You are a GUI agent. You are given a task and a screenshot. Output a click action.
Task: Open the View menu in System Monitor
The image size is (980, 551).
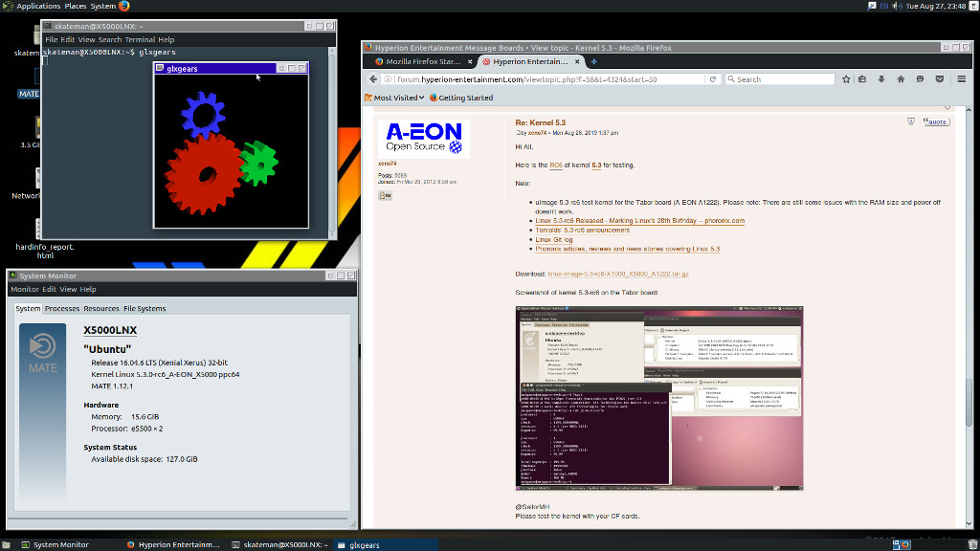pyautogui.click(x=68, y=289)
